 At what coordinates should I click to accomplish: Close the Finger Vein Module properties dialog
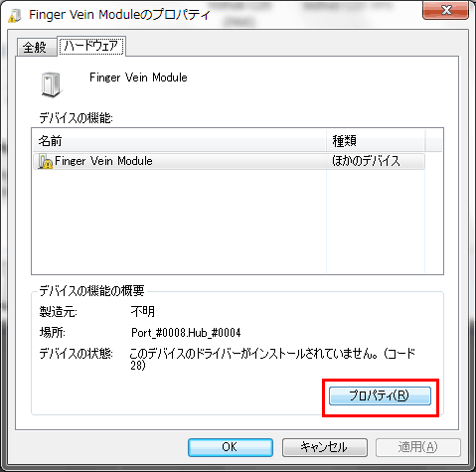point(445,10)
